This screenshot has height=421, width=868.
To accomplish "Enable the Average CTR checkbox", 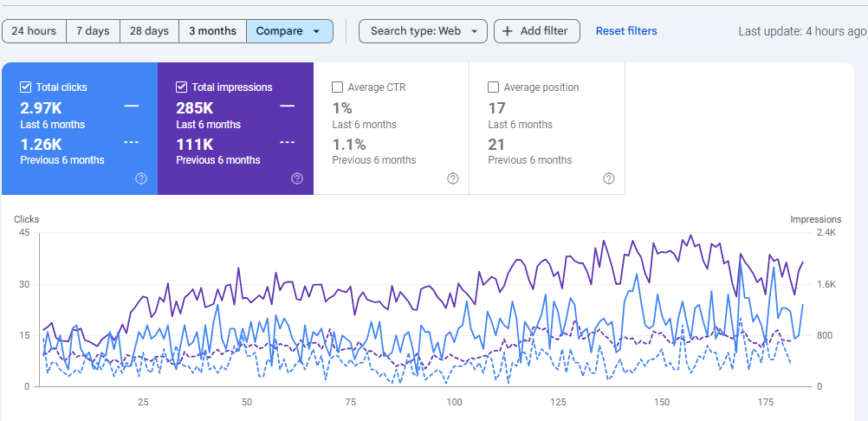I will [x=338, y=87].
